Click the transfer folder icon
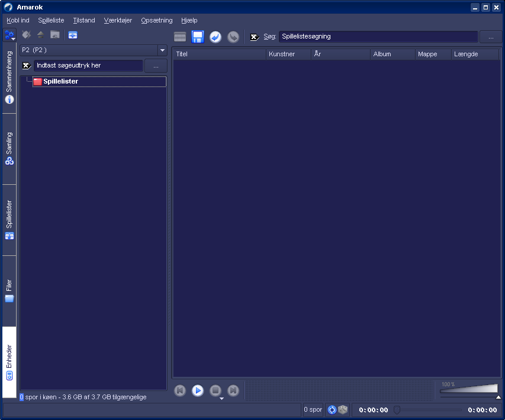505x420 pixels. (55, 34)
